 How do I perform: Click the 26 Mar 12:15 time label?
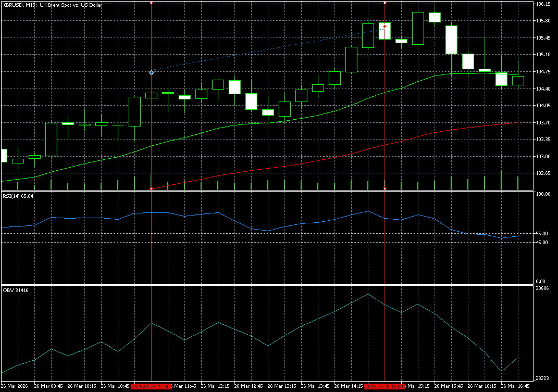[215, 386]
